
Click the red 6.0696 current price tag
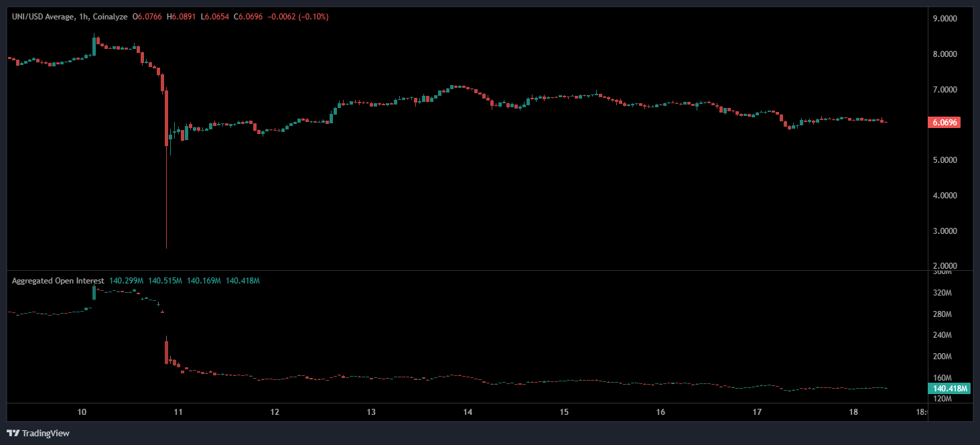pos(943,123)
